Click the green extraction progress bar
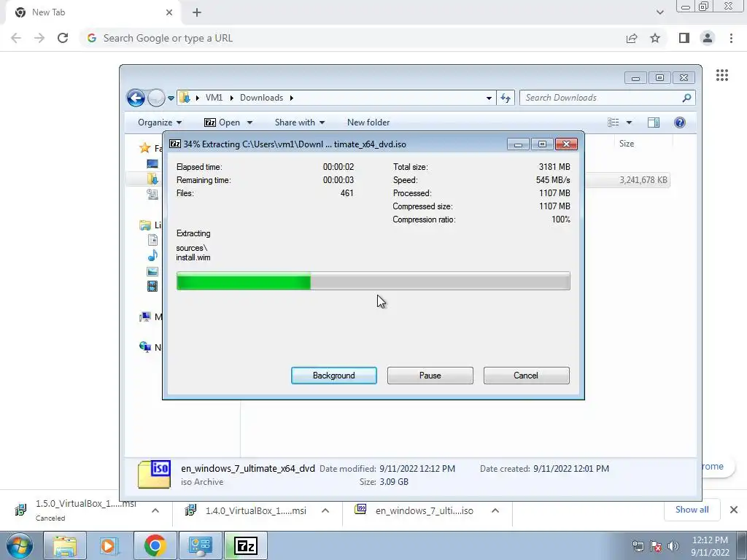747x560 pixels. (x=373, y=281)
